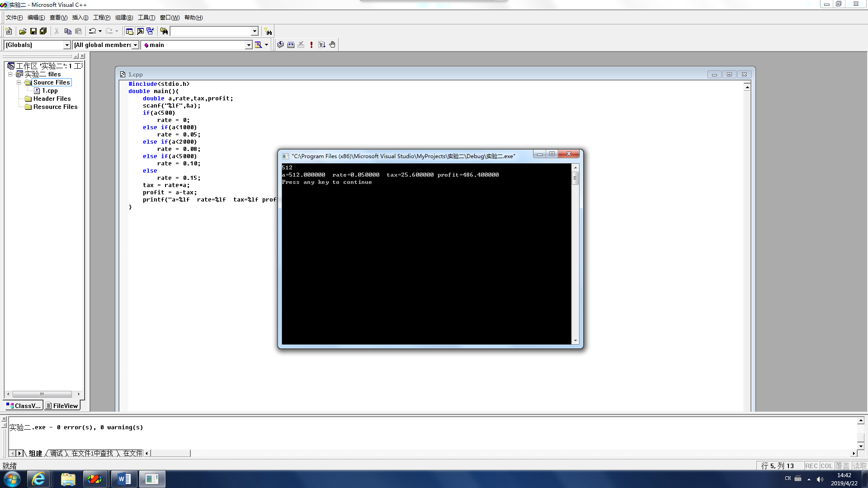Toggle the Output window icon
The height and width of the screenshot is (488, 868).
tap(140, 31)
